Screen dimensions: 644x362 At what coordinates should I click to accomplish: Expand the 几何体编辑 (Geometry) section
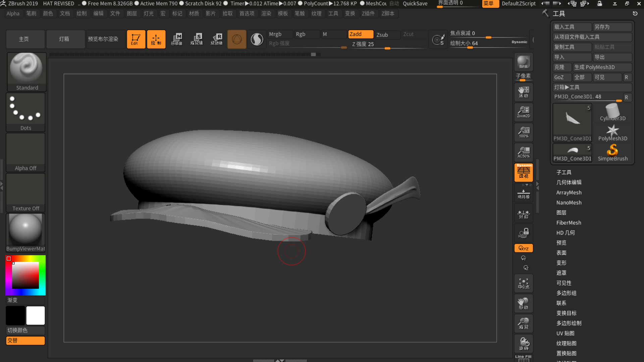[x=569, y=182]
